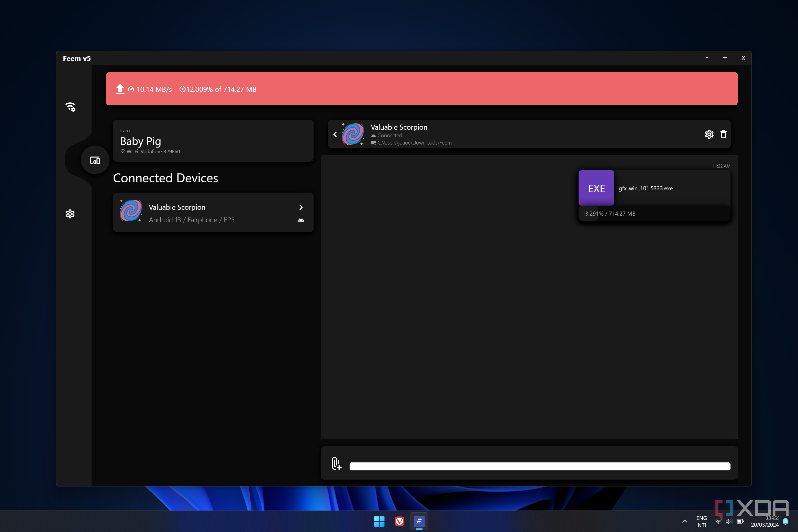The width and height of the screenshot is (798, 532).
Task: Open the taskbar notification bell
Action: pos(785,522)
